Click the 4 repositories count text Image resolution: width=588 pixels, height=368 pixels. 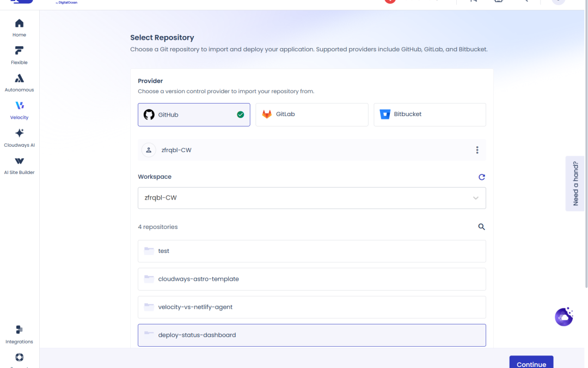pyautogui.click(x=158, y=227)
